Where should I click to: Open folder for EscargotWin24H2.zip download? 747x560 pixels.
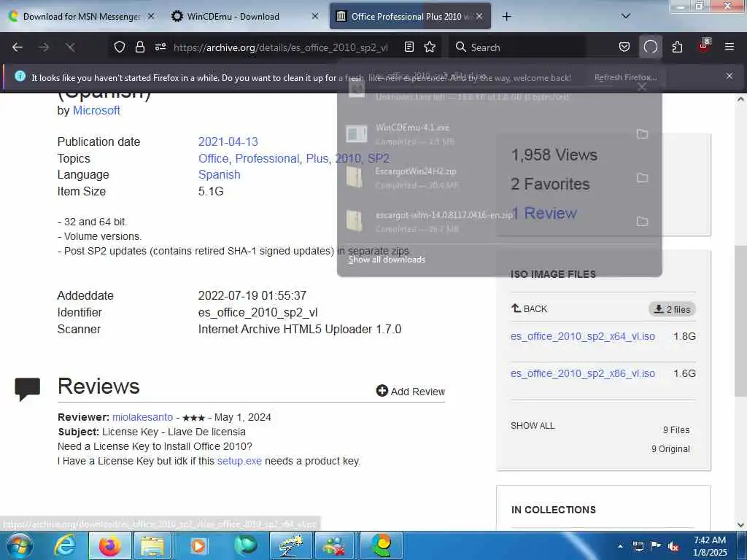tap(642, 178)
